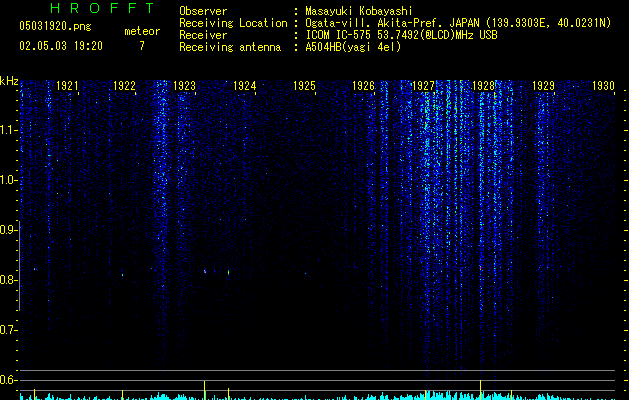Click the 1929 time marker
The image size is (629, 400).
[543, 86]
